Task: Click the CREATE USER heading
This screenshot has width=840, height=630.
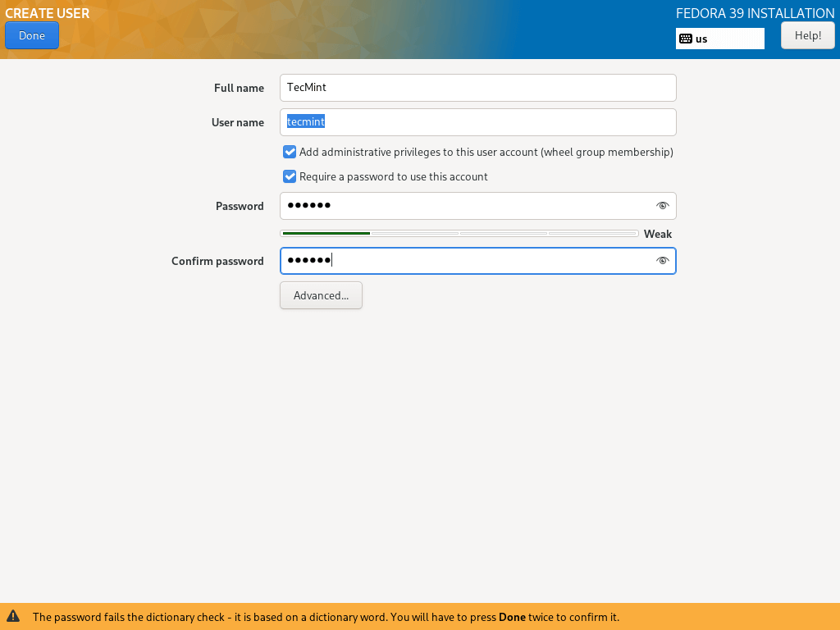Action: point(48,13)
